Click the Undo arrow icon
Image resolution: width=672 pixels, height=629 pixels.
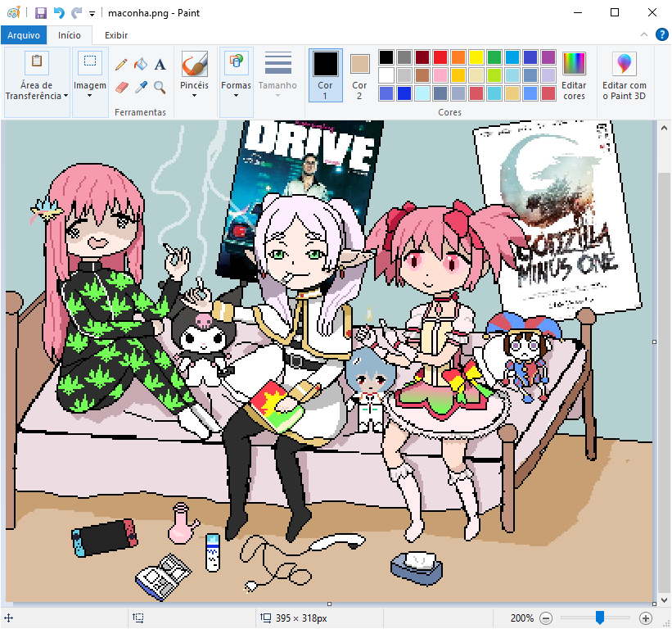click(59, 13)
